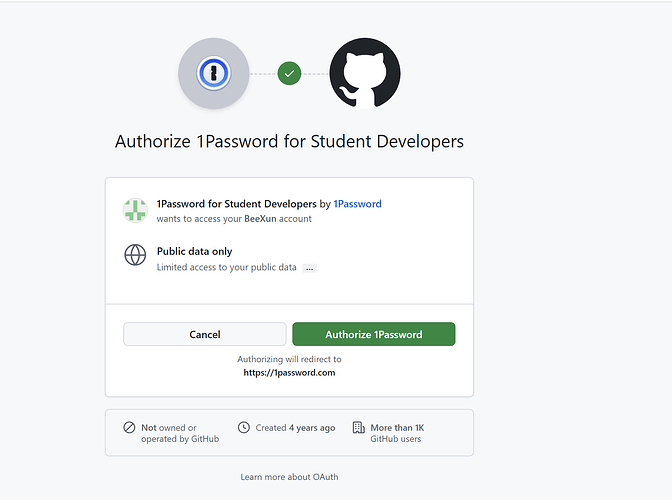Click the green checkmark connection icon

click(289, 74)
